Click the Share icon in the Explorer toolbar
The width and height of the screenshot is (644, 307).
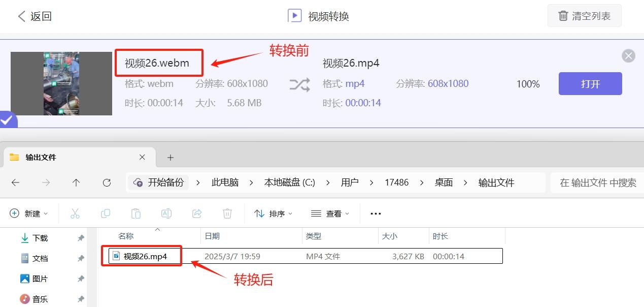(197, 213)
